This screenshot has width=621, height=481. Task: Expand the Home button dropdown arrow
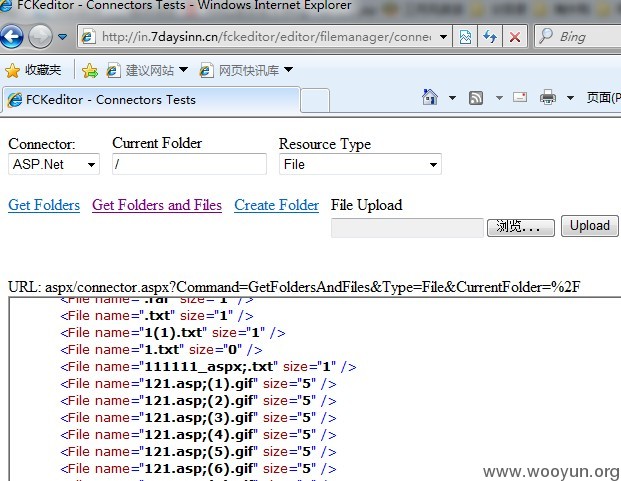[452, 97]
